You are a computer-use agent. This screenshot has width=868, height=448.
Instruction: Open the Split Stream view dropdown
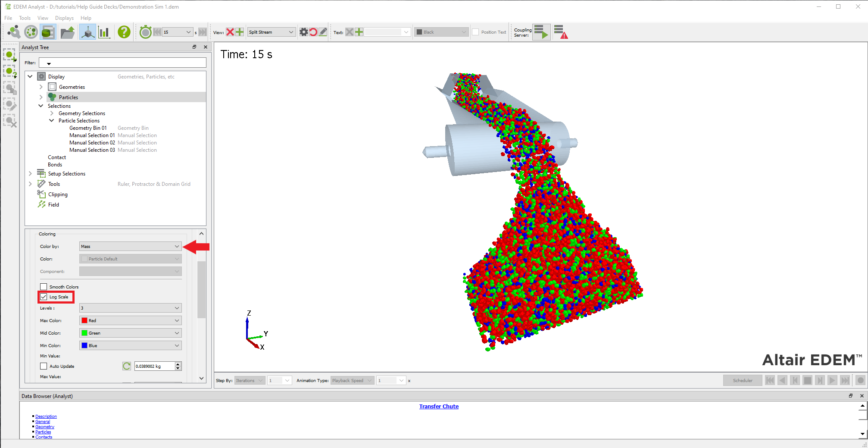point(271,32)
